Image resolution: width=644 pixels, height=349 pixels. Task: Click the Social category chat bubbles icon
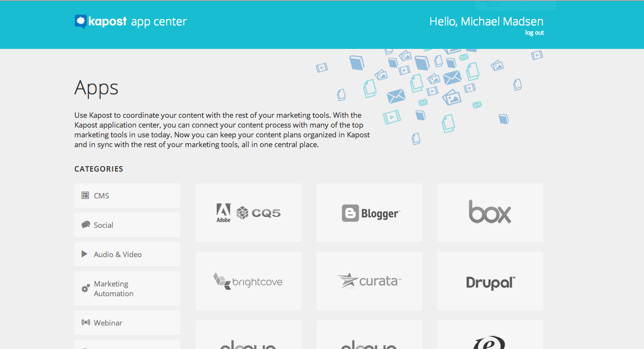86,225
